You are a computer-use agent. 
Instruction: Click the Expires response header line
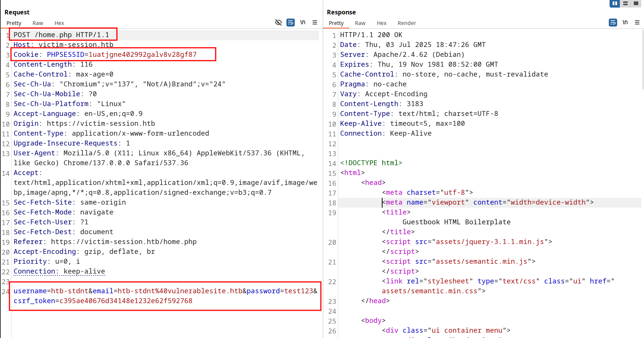pyautogui.click(x=419, y=64)
